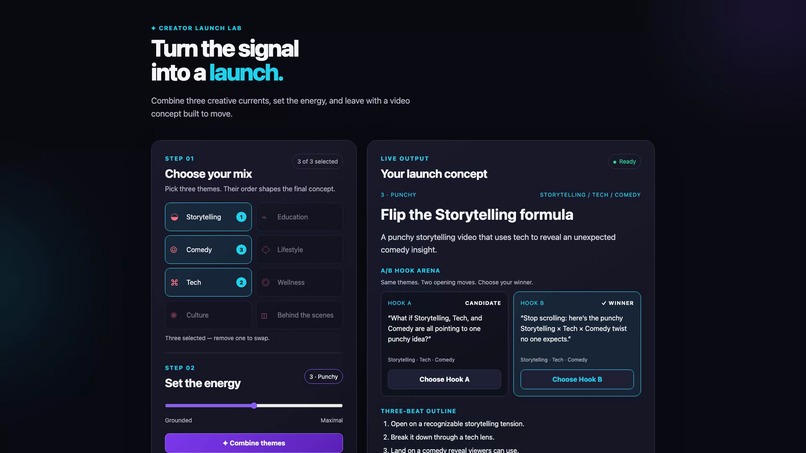Click the Tech command-key icon

tap(175, 282)
